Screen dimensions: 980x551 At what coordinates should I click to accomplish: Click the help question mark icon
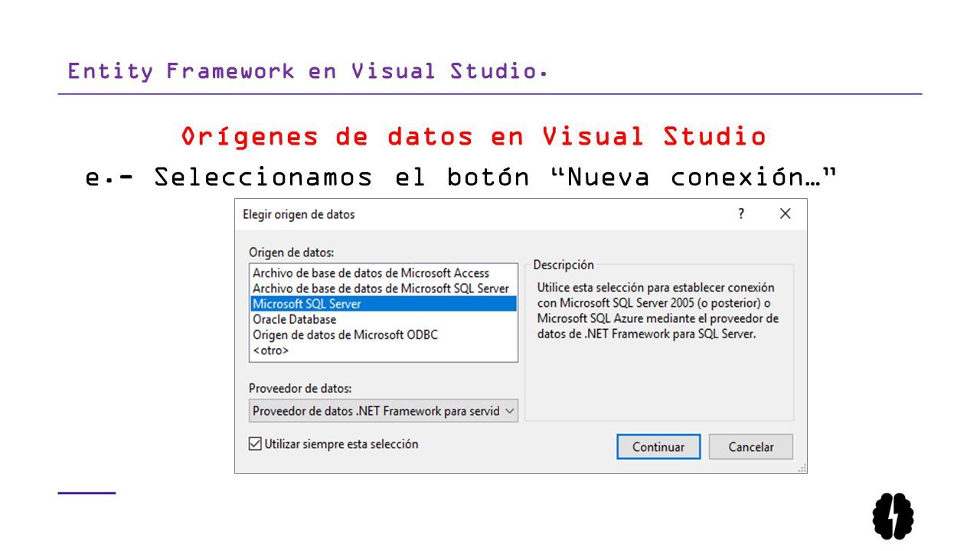741,214
